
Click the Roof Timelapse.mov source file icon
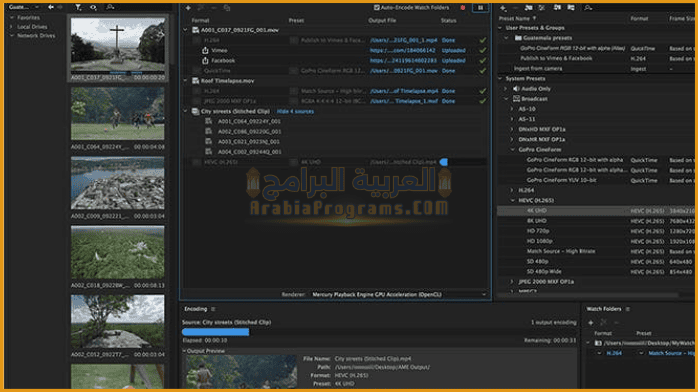tap(195, 81)
